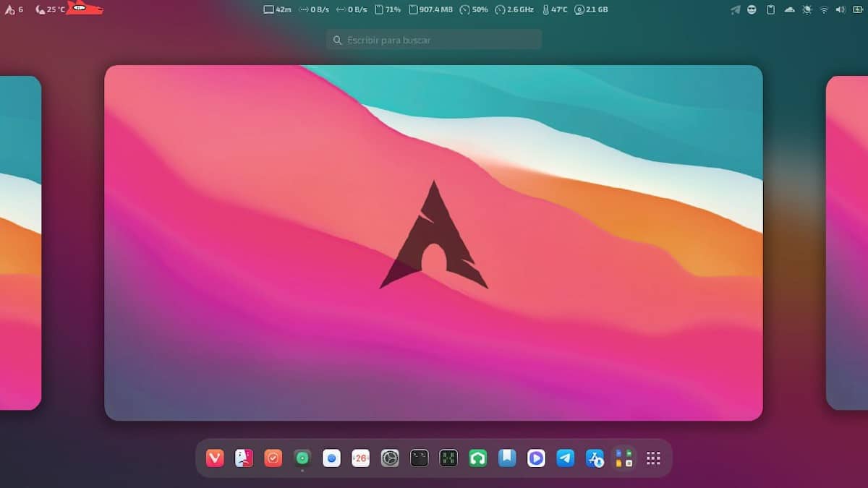
Task: Switch to the workspace on the left edge
Action: [20, 243]
